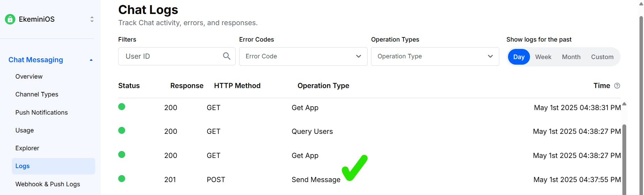Click the green status dot for Query Users
Image resolution: width=644 pixels, height=195 pixels.
click(122, 131)
